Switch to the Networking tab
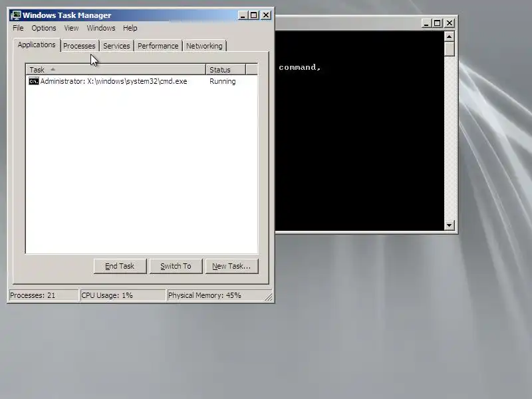 coord(204,46)
